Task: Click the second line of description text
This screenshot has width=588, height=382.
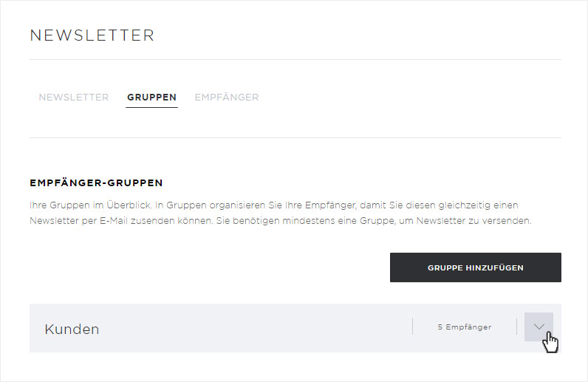Action: (x=281, y=221)
